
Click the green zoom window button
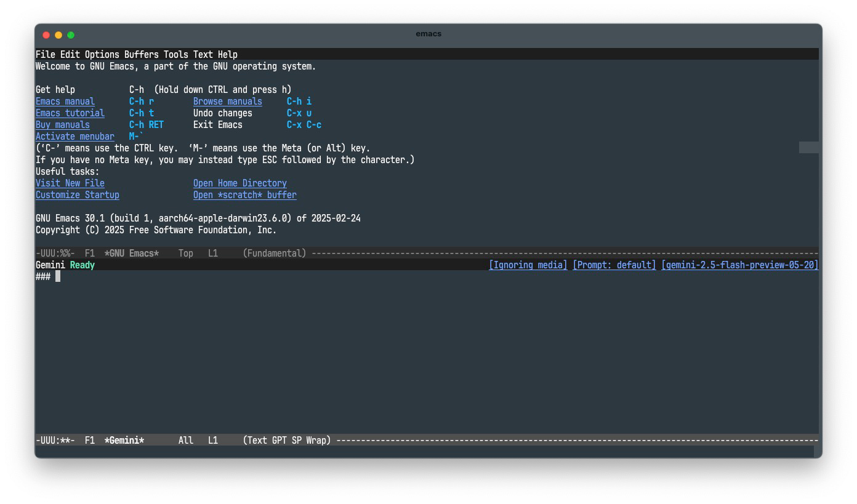(x=71, y=35)
